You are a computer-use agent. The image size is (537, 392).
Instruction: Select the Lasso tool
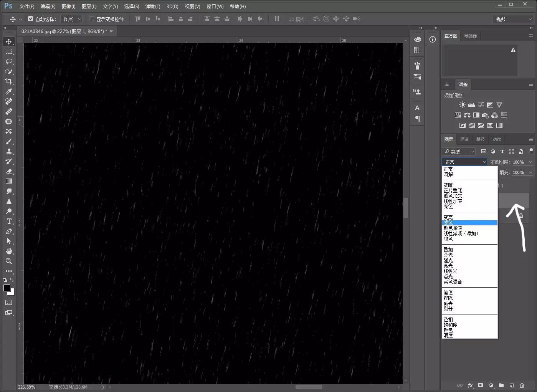click(x=9, y=61)
